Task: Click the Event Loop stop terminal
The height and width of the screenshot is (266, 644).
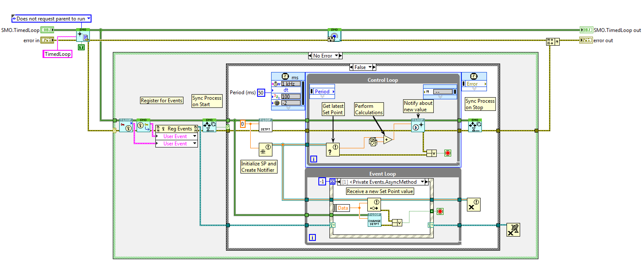Action: (440, 211)
